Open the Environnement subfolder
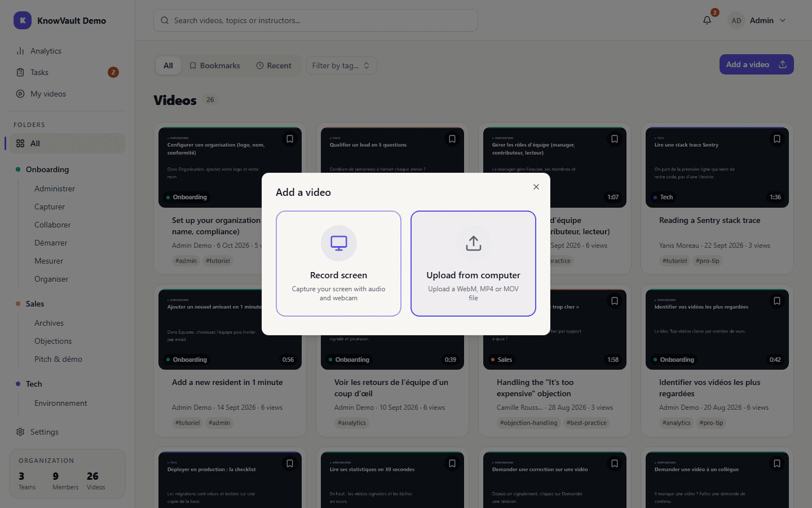This screenshot has height=508, width=812. click(61, 403)
